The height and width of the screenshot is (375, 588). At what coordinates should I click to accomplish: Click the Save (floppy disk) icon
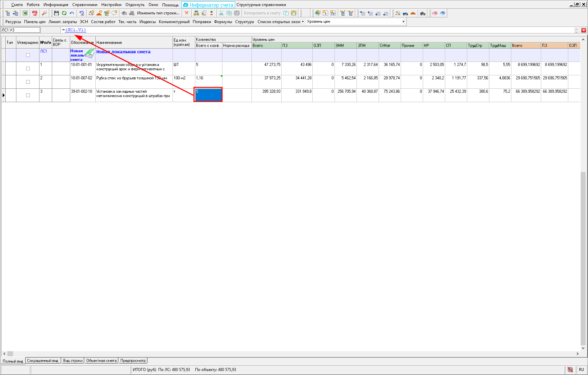click(56, 13)
